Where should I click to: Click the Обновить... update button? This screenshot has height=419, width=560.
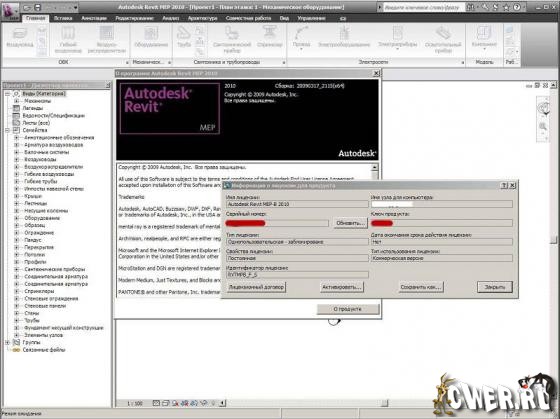tap(350, 223)
